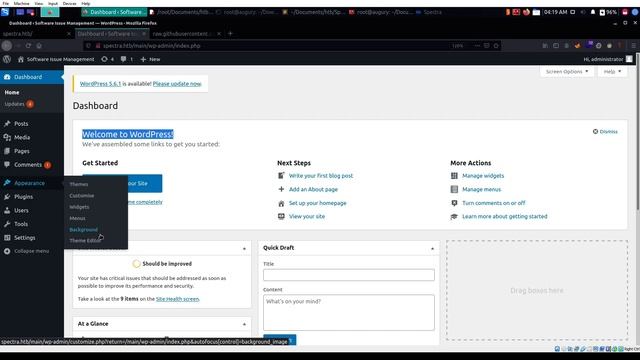Click Turn comments on or off
The image size is (640, 360).
tap(493, 203)
